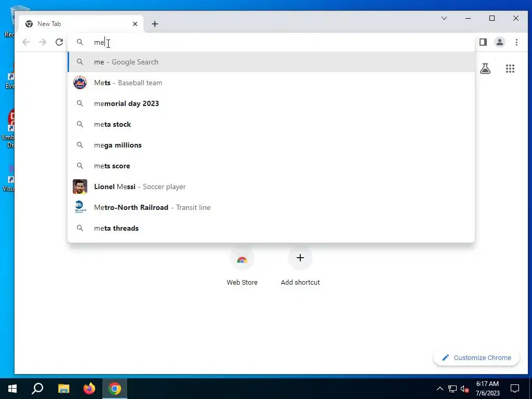Open the profile avatar button
The width and height of the screenshot is (532, 399).
pyautogui.click(x=500, y=42)
